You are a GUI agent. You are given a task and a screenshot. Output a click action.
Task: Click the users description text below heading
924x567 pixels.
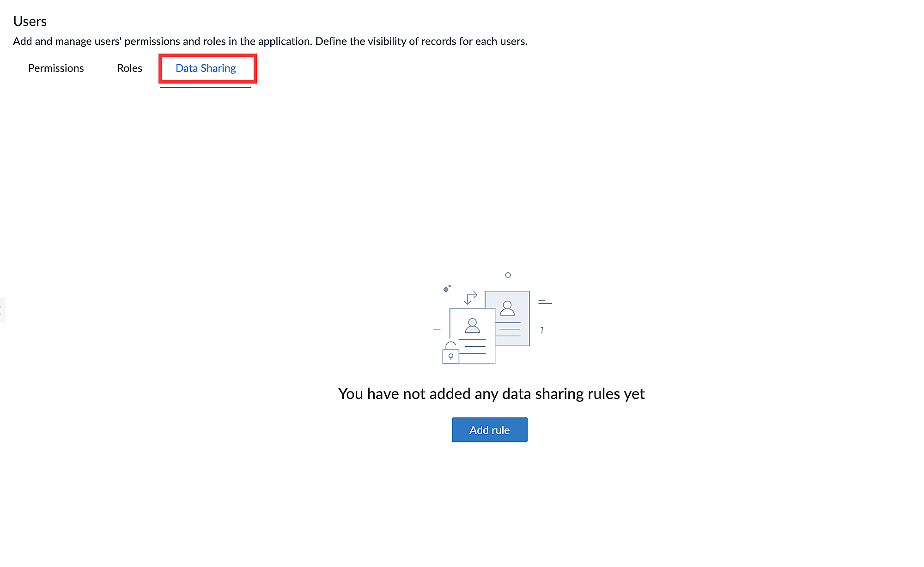[270, 42]
